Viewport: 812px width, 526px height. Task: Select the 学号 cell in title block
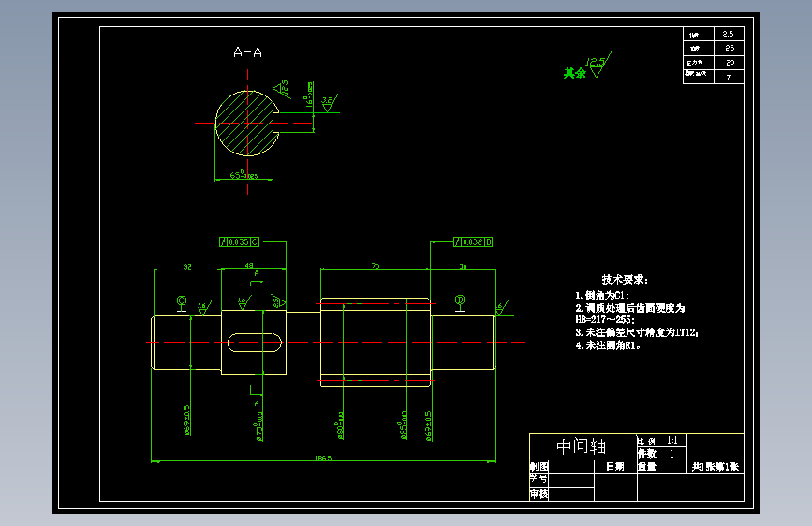539,479
